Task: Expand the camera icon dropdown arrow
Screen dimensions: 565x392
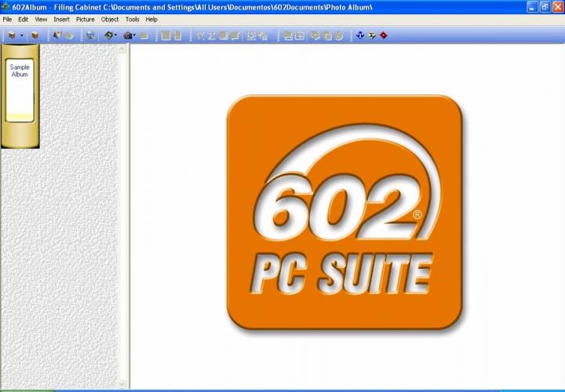Action: (x=134, y=35)
